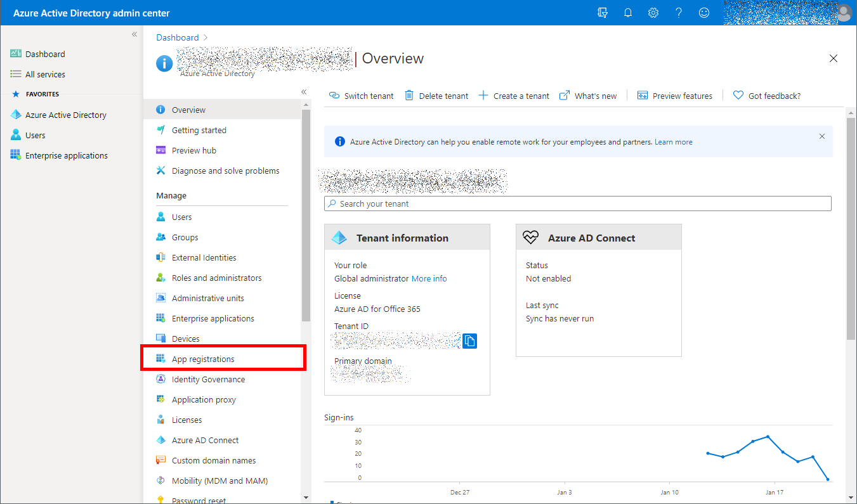The width and height of the screenshot is (857, 504).
Task: Click the Azure AD Connect menu icon
Action: (x=160, y=440)
